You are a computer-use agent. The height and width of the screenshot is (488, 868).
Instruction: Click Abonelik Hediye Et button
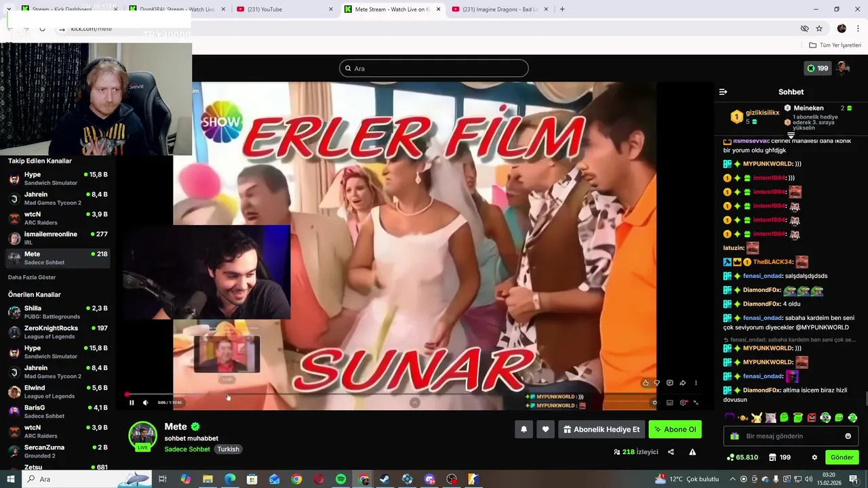(x=601, y=429)
